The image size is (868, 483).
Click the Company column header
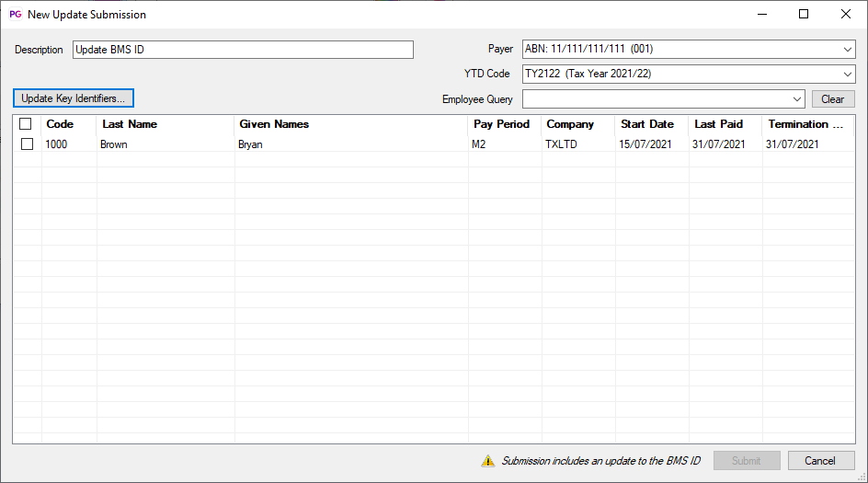click(570, 124)
